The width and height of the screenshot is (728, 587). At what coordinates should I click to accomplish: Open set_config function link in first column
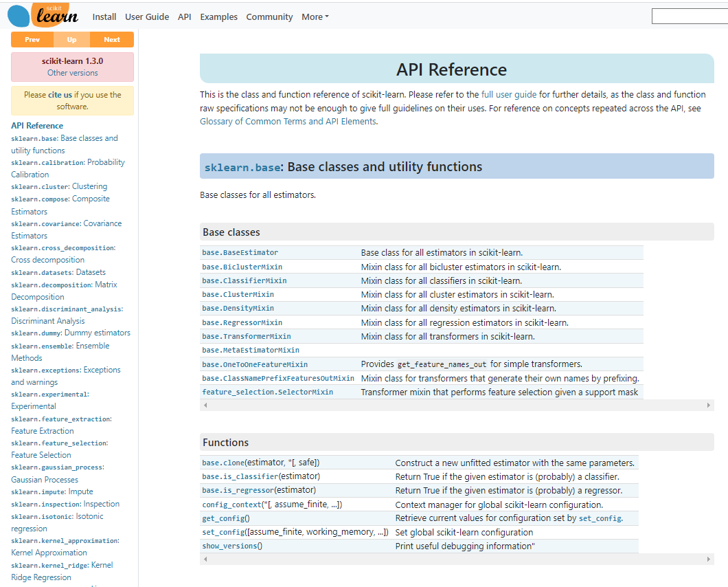pyautogui.click(x=223, y=532)
